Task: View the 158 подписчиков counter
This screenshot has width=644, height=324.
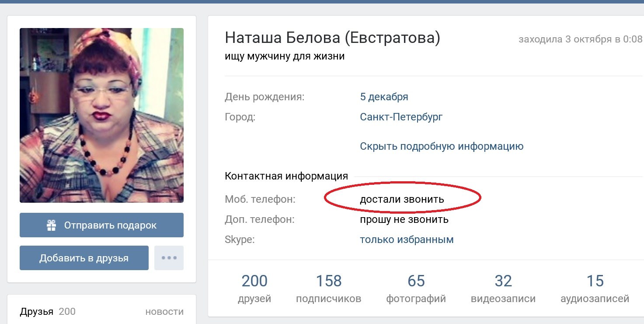Action: 329,289
